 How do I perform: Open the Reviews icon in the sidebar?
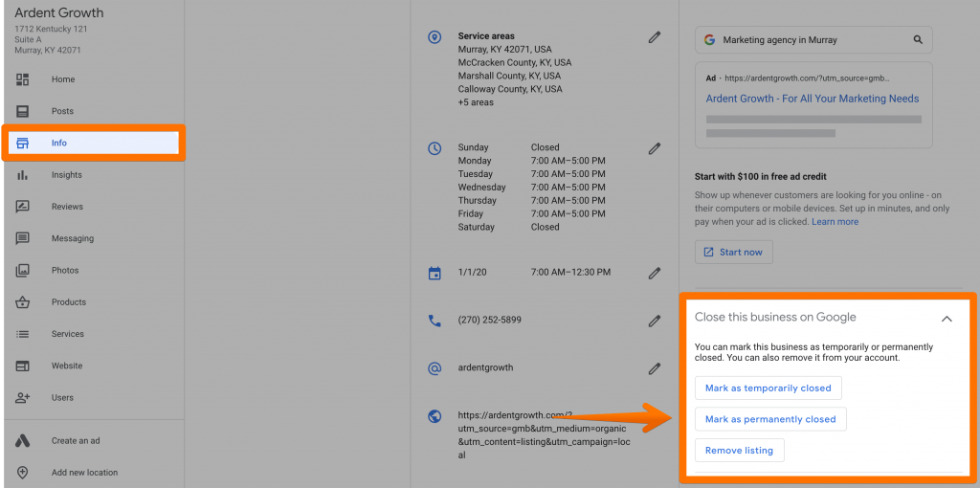coord(23,207)
